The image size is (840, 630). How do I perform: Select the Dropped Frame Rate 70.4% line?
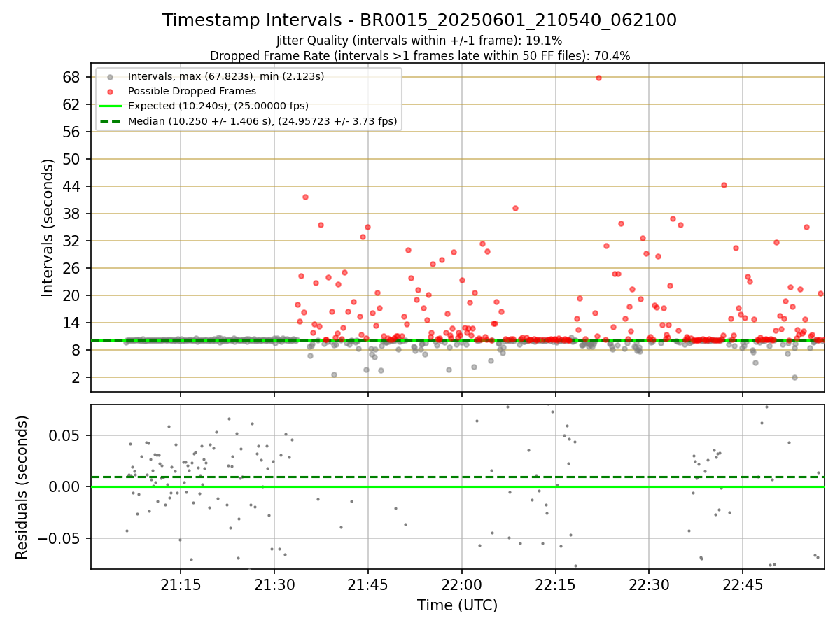[x=420, y=56]
